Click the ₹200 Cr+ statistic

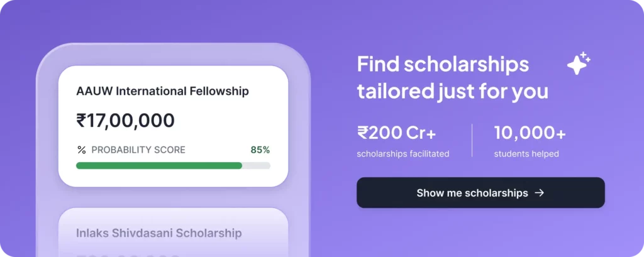tap(396, 133)
